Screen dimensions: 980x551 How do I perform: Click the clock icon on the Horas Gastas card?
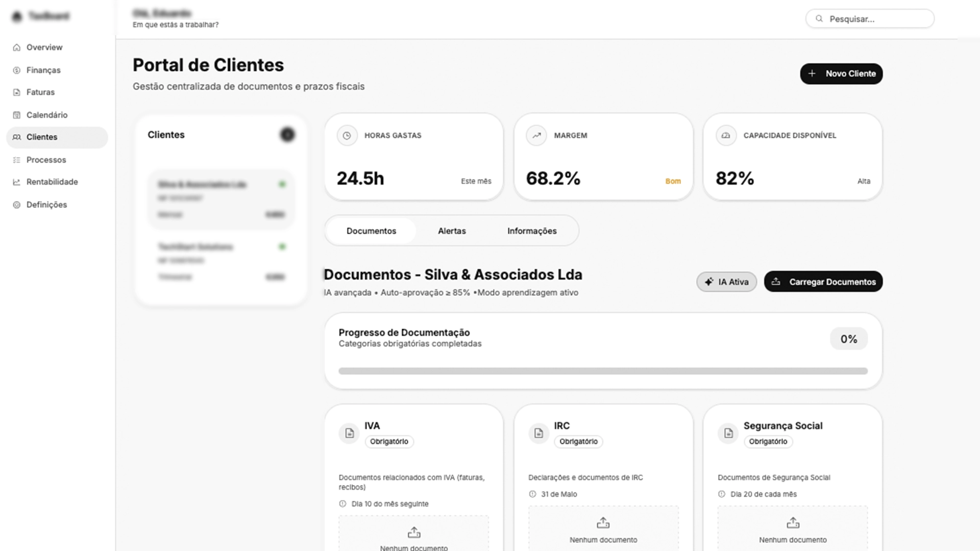[348, 135]
